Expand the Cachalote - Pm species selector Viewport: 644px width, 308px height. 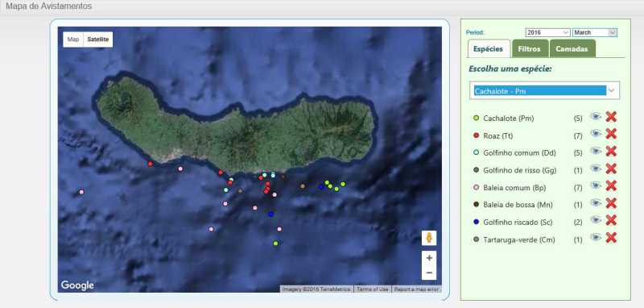[x=545, y=90]
